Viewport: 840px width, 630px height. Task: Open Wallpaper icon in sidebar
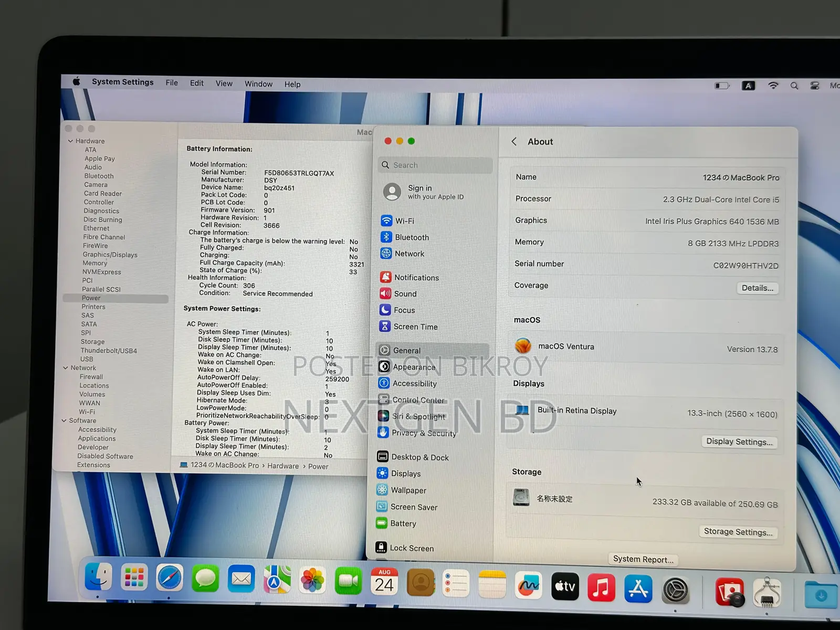[382, 490]
